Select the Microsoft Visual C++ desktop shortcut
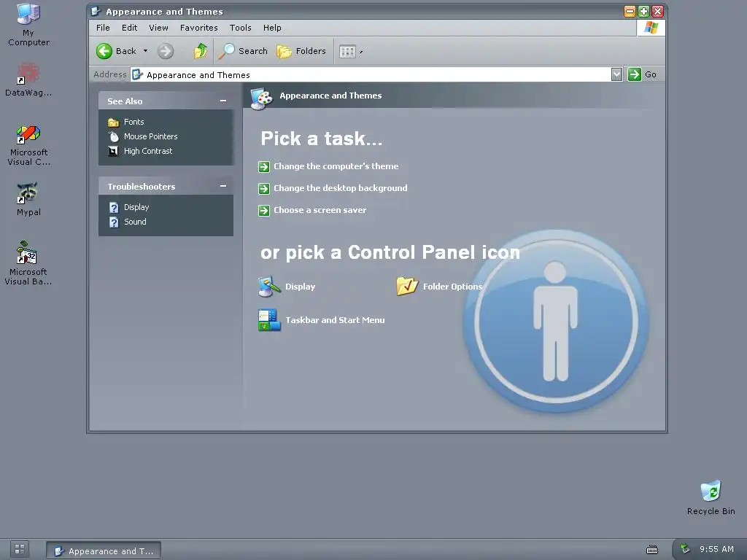 pyautogui.click(x=28, y=145)
